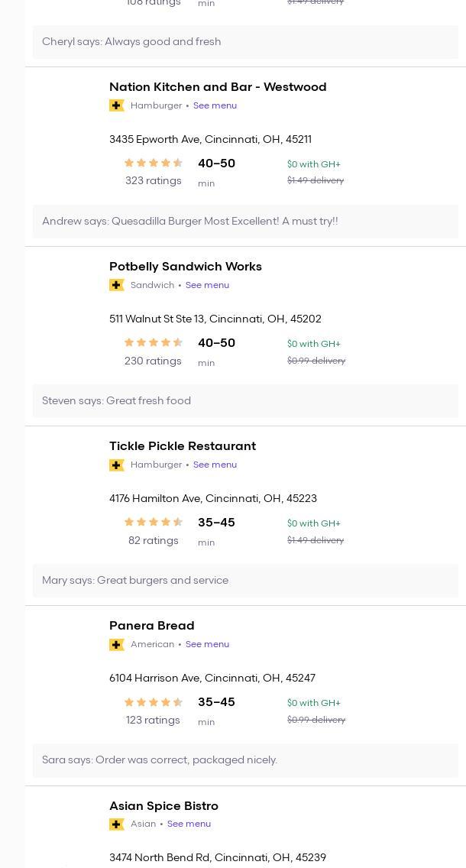
Task: Click star rating for Potbelly Sandwich Works
Action: 153,342
